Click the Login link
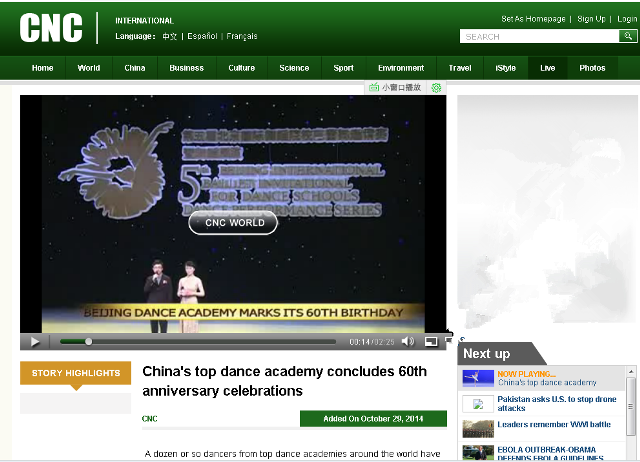640x462 pixels. (x=627, y=19)
